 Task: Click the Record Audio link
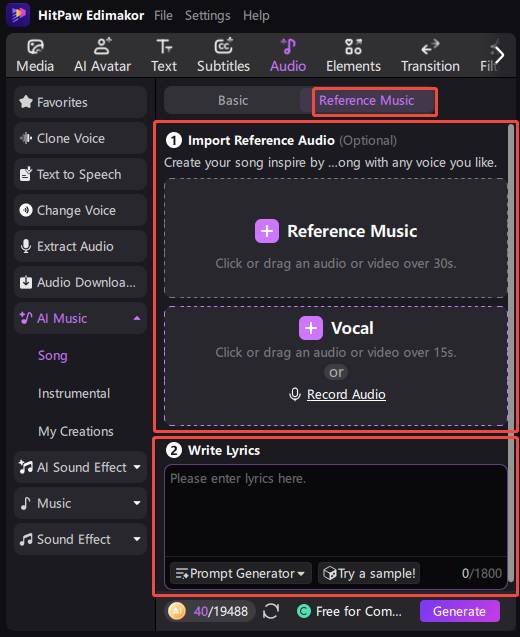346,394
